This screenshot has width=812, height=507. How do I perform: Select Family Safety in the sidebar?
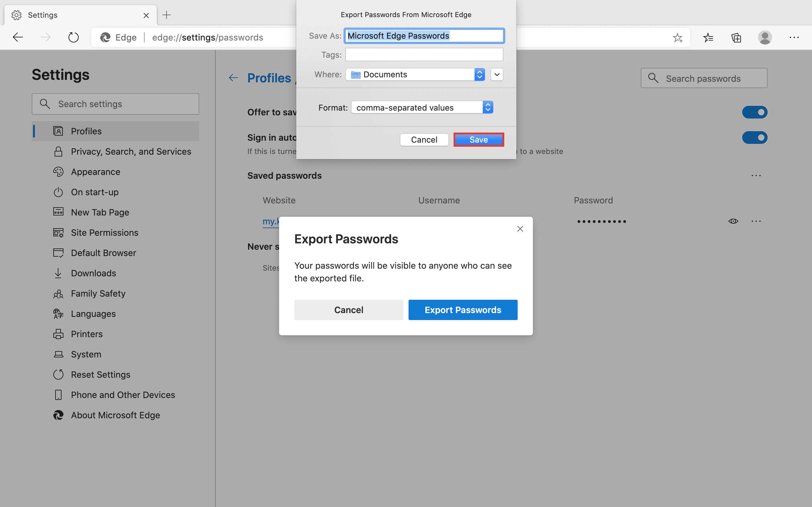[98, 293]
